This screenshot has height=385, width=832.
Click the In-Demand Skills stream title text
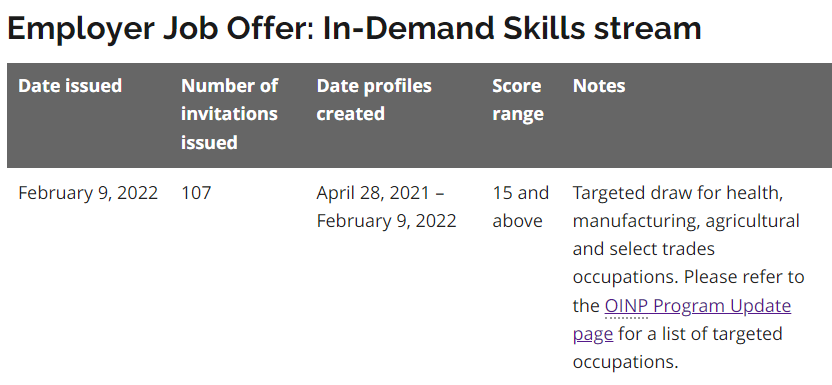click(512, 29)
